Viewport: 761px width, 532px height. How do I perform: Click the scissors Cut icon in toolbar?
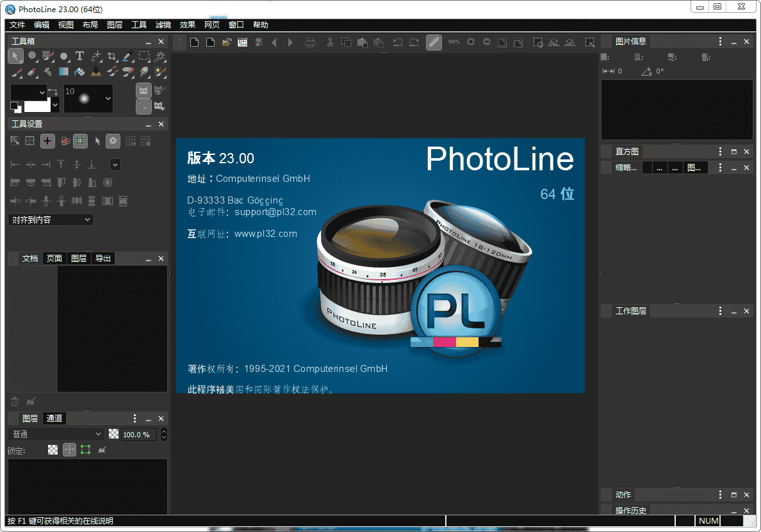point(330,42)
